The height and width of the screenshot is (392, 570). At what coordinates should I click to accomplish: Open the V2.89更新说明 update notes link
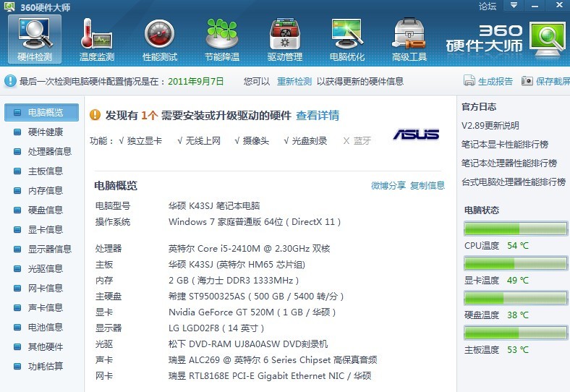pos(490,126)
